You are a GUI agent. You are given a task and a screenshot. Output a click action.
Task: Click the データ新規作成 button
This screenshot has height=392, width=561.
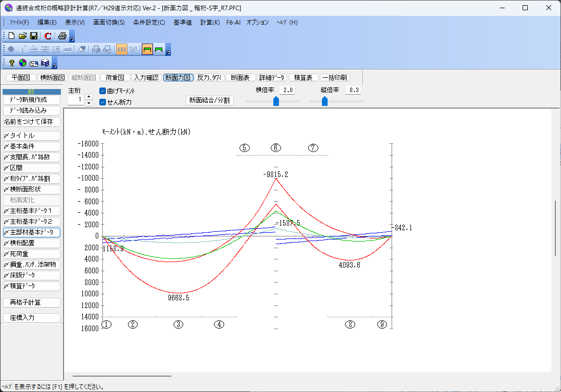pos(32,100)
